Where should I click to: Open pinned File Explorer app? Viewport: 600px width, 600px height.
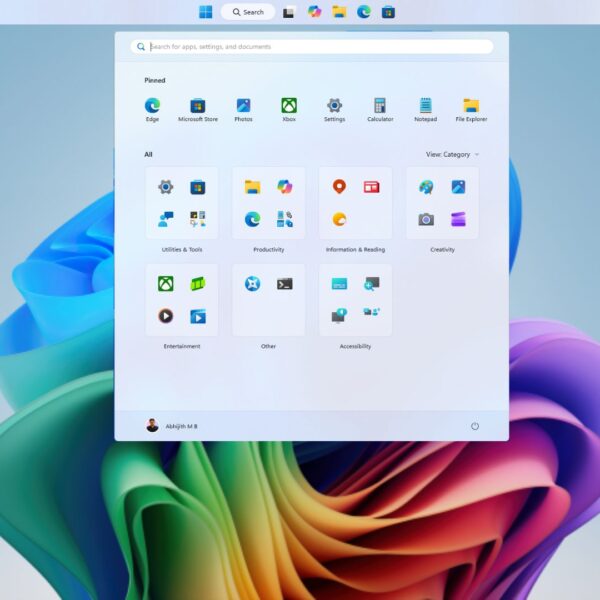tap(471, 109)
